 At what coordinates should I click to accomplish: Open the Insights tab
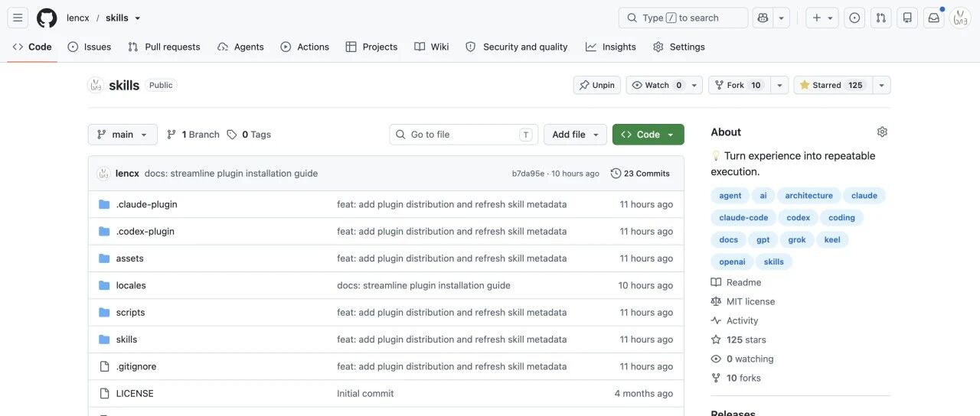coord(611,47)
